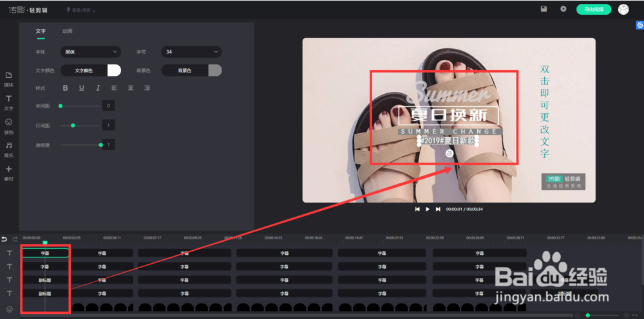This screenshot has height=319, width=644.
Task: Select the vertical 双击即可更改文字 text
Action: click(545, 111)
